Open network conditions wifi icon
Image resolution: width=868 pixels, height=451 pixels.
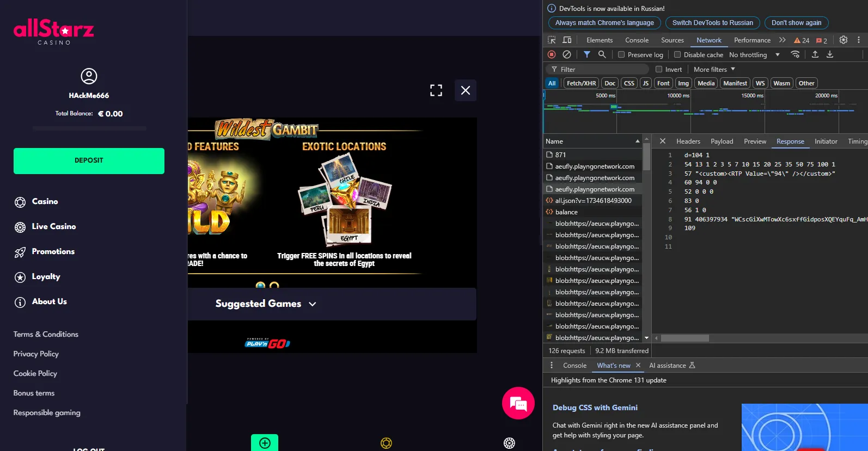[796, 54]
